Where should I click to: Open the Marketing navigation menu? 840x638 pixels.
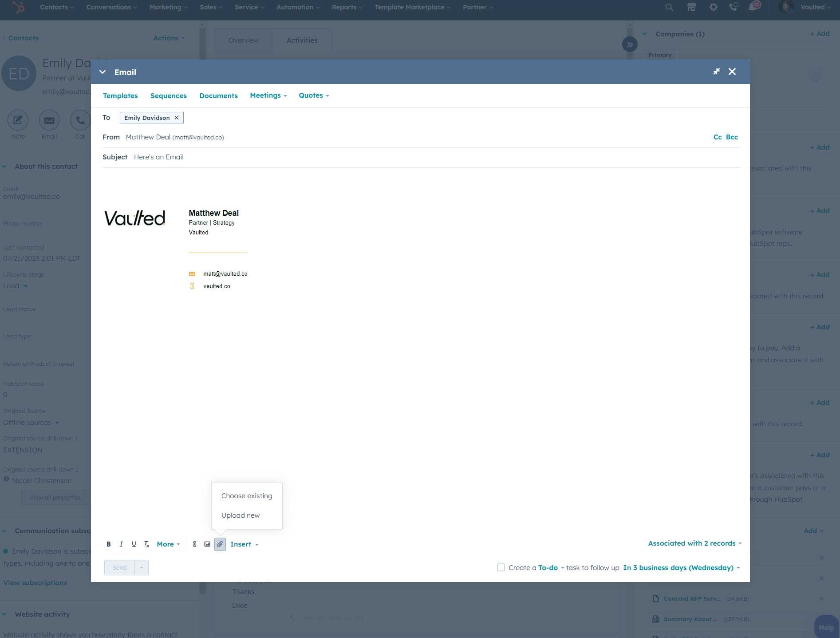[x=169, y=7]
